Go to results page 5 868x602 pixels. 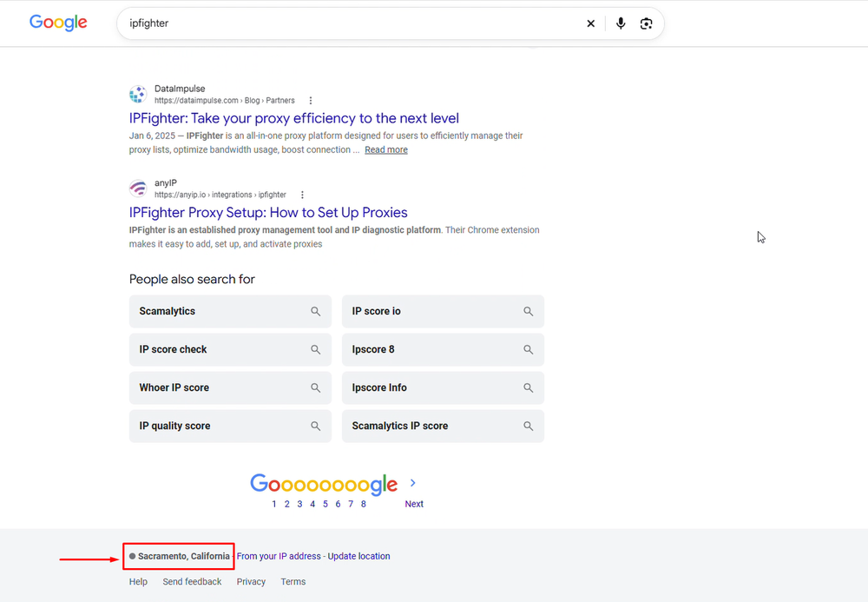325,504
